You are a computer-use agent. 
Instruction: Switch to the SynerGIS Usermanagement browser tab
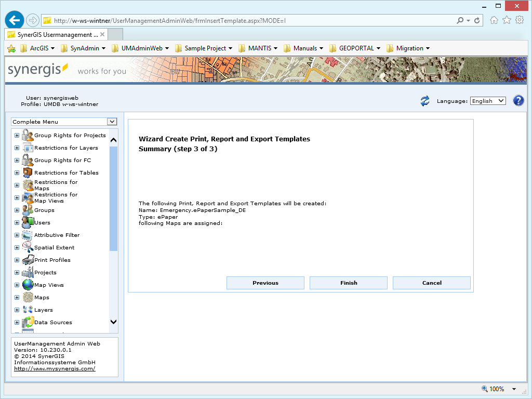pyautogui.click(x=54, y=34)
